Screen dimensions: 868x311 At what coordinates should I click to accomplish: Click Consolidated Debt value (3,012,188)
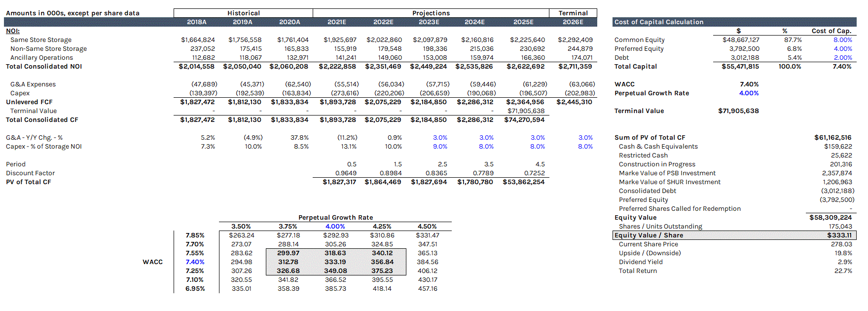[837, 191]
